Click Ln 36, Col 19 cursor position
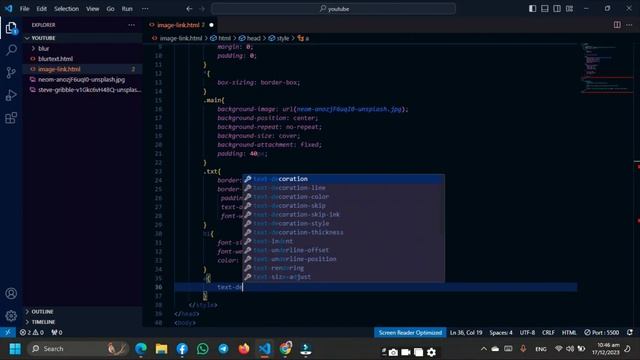This screenshot has height=360, width=640. point(466,332)
